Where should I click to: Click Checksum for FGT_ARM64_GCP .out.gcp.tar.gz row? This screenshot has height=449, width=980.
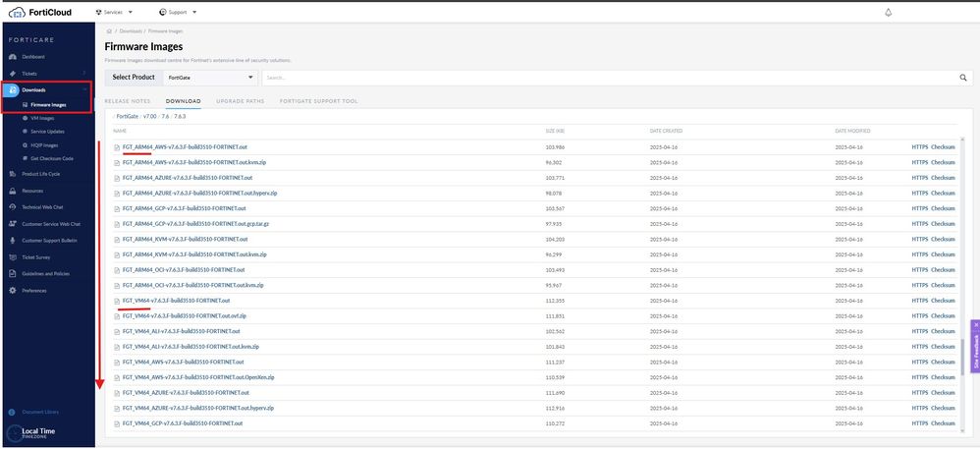(943, 224)
